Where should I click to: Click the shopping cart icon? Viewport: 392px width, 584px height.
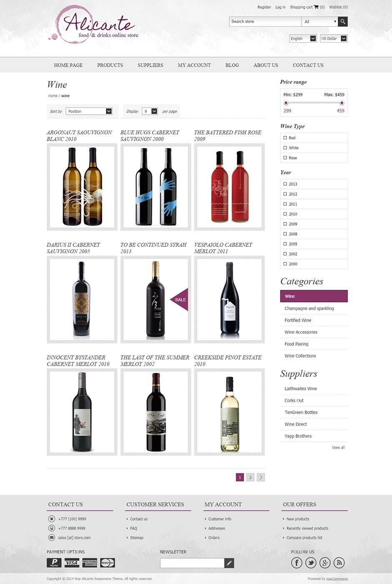coord(316,7)
